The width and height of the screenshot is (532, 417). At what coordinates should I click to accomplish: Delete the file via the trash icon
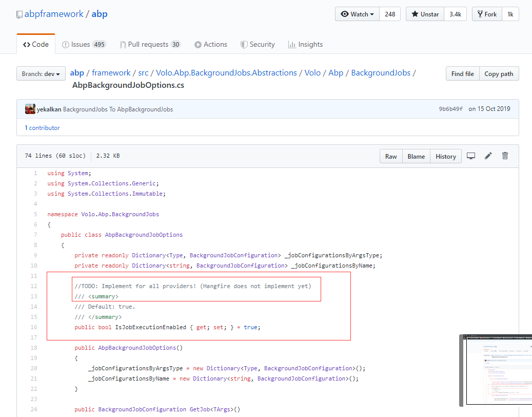click(x=505, y=156)
